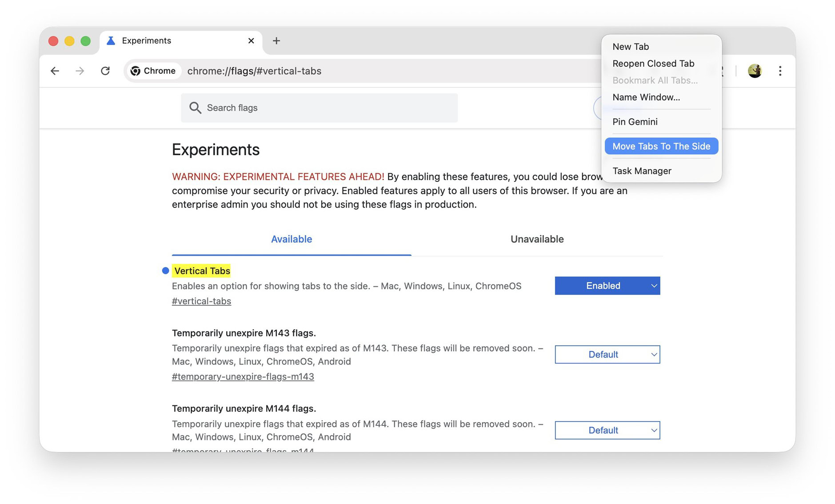Switch to the Unavailable tab
The image size is (835, 504).
point(536,239)
